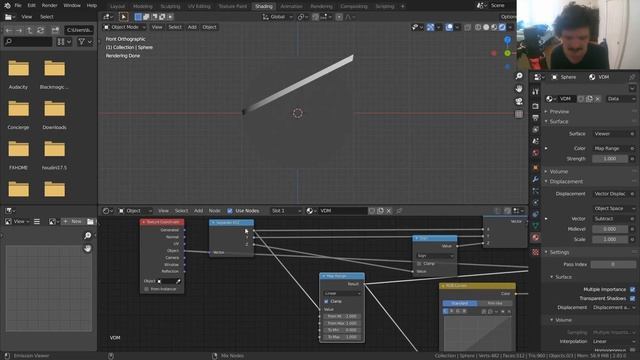Screen dimensions: 640x360
Task: Click file browser forward arrow
Action: (19, 30)
